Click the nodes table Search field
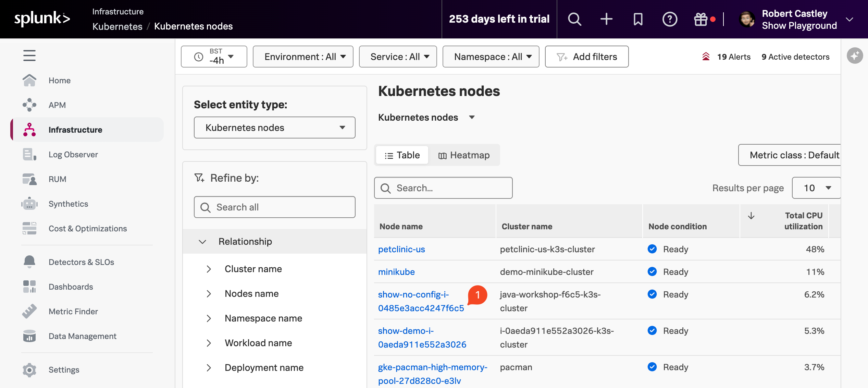Image resolution: width=868 pixels, height=388 pixels. pos(443,188)
